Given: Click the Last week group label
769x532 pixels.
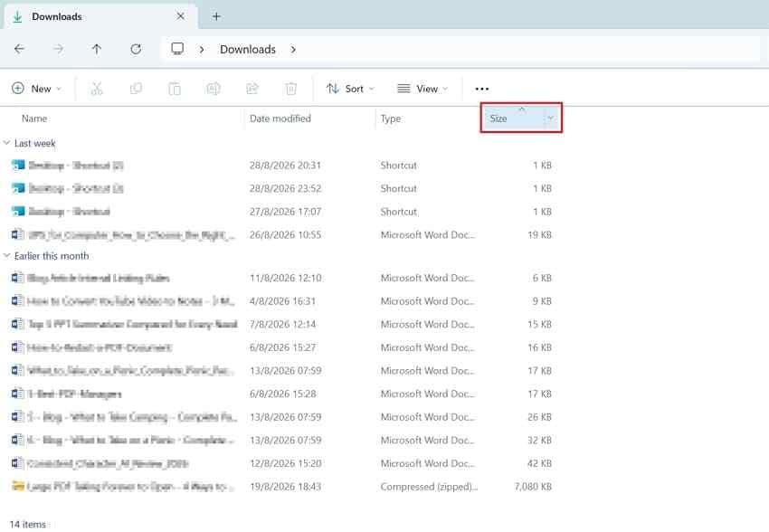Looking at the screenshot, I should tap(34, 143).
